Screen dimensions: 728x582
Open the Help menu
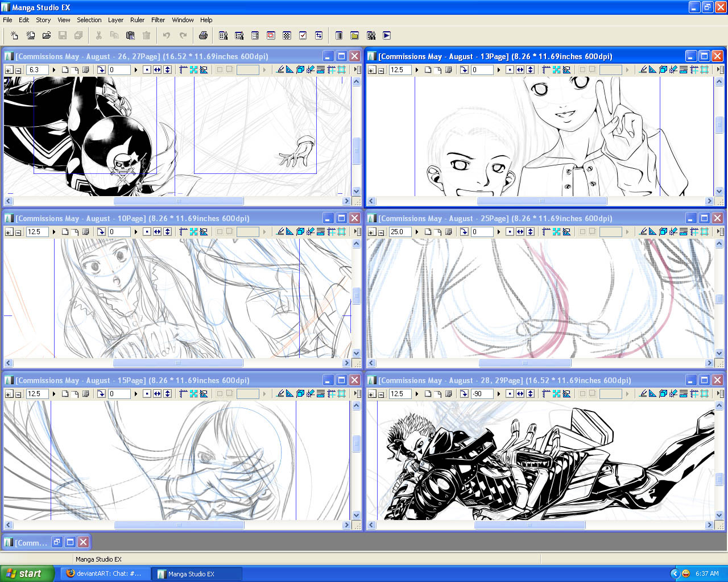point(206,20)
